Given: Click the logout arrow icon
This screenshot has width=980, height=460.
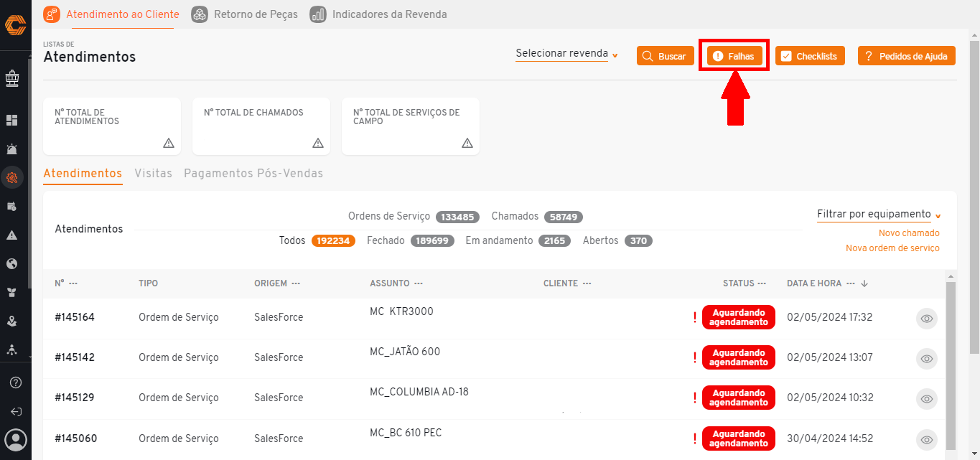Looking at the screenshot, I should 16,412.
